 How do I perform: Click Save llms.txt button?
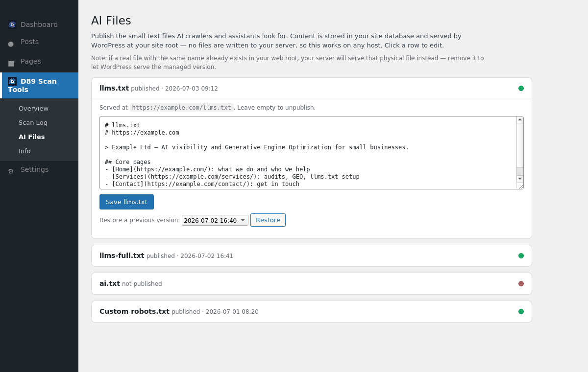[x=126, y=202]
